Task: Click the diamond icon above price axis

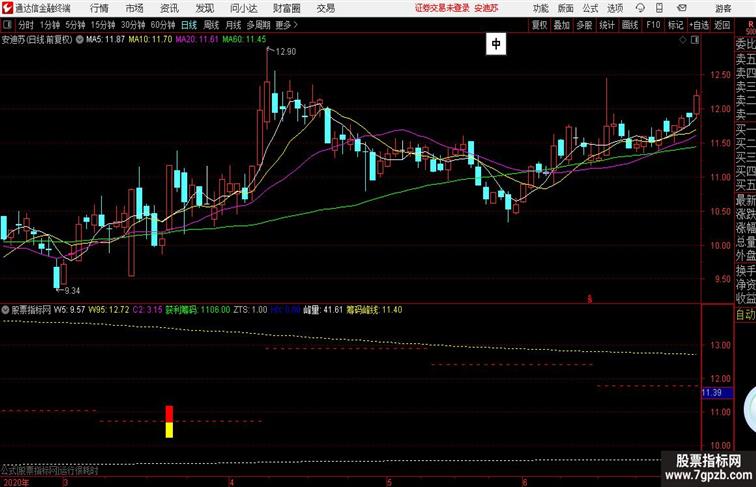Action: (x=683, y=40)
